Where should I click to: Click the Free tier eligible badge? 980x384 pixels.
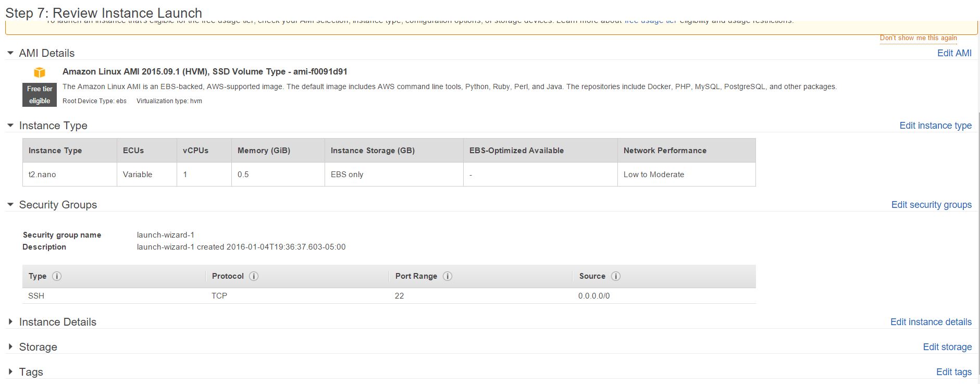(x=40, y=95)
